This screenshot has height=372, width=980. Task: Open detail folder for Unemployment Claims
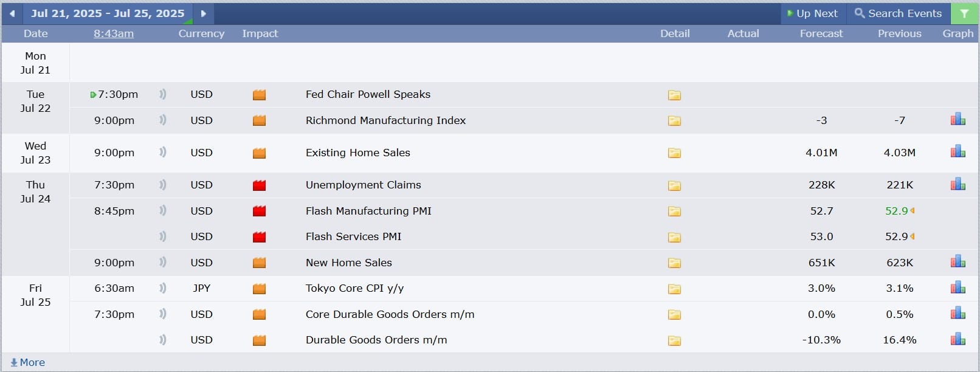coord(674,185)
